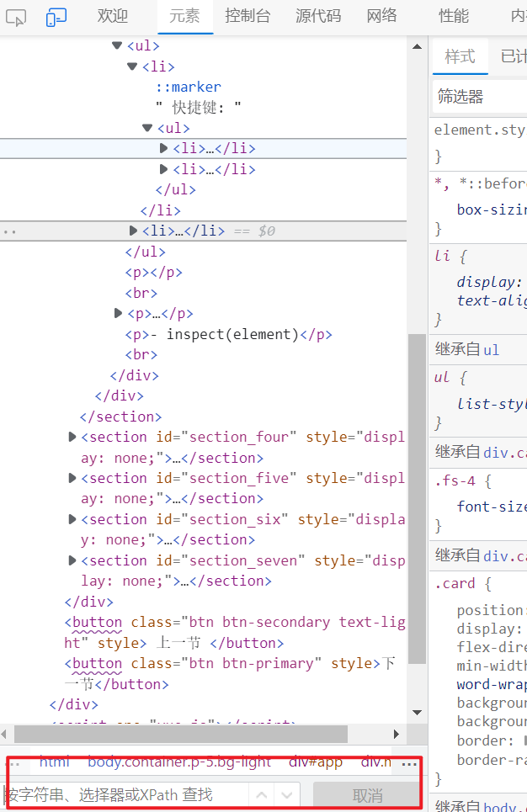Expand the selected li marked == $0
This screenshot has width=527, height=812.
pos(133,231)
